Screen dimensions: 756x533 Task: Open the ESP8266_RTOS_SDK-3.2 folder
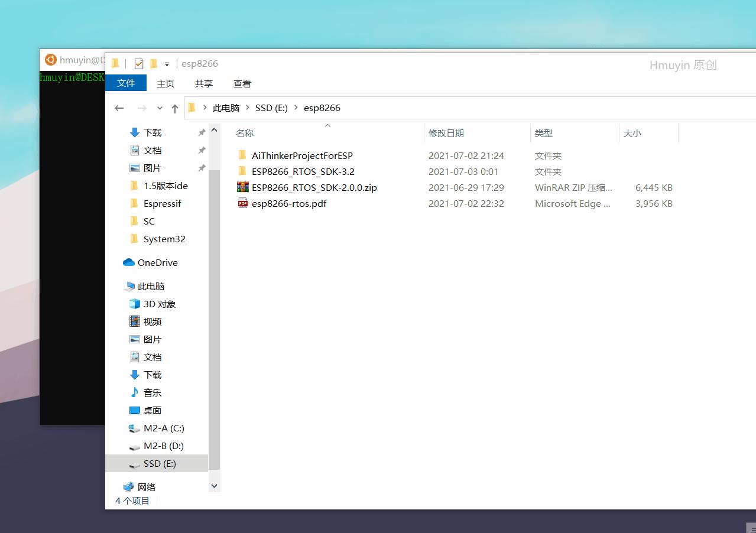pyautogui.click(x=303, y=171)
